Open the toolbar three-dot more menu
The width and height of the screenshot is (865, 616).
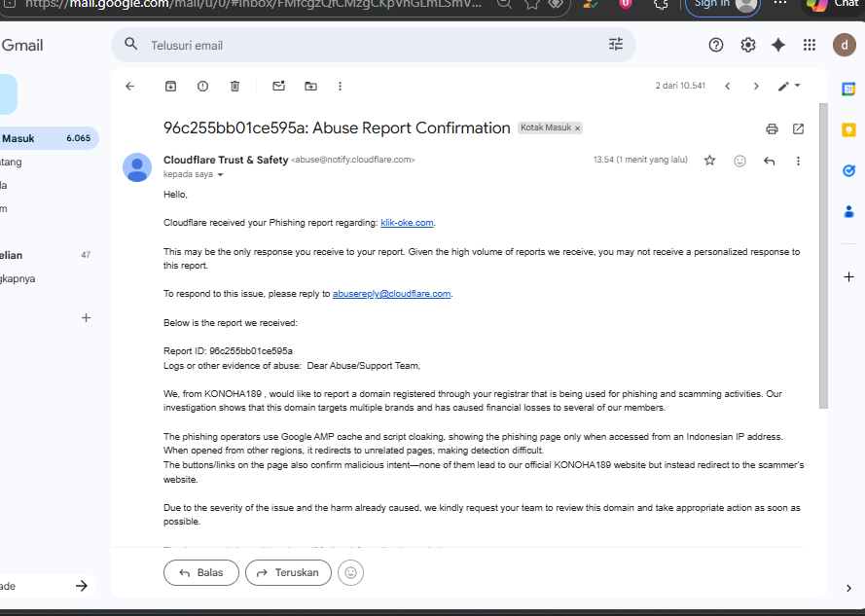340,86
